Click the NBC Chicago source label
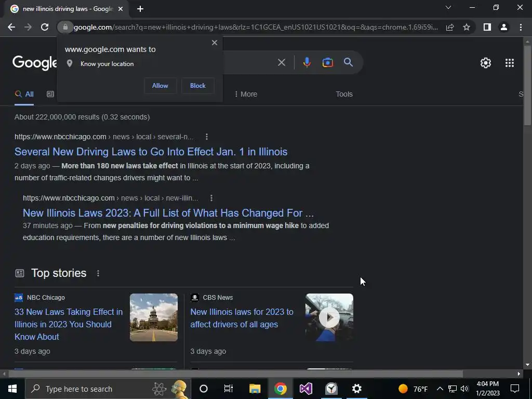This screenshot has height=399, width=532. [46, 298]
